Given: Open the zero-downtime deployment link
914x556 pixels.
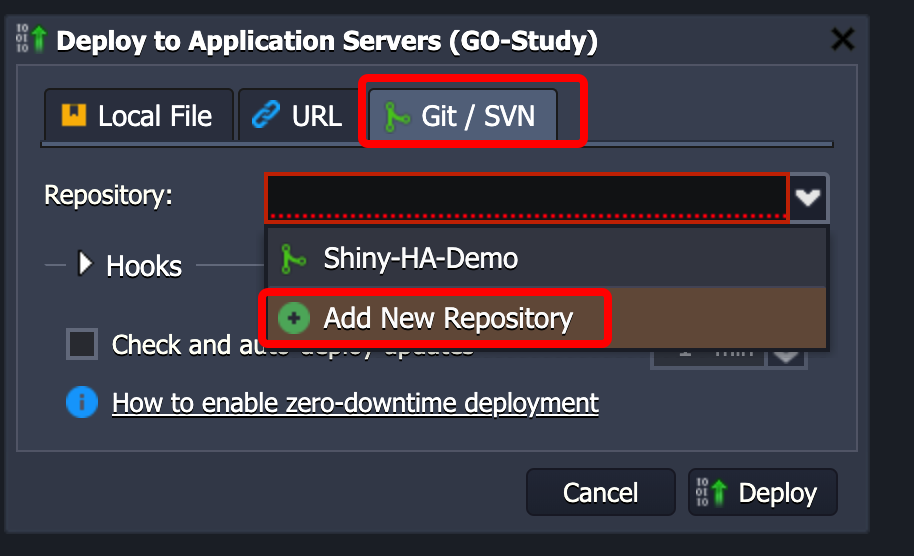Looking at the screenshot, I should click(355, 403).
